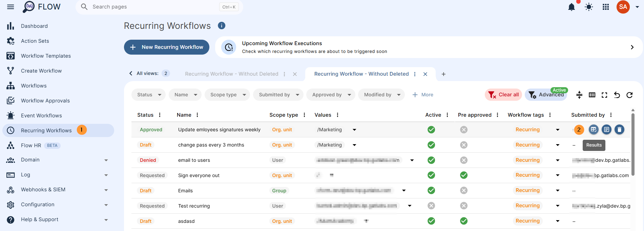Close the inactive Recurring Workflow view tab

coord(295,74)
